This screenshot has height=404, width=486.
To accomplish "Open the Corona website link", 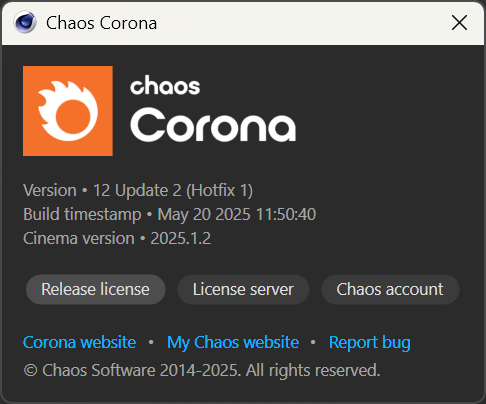I will tap(80, 342).
